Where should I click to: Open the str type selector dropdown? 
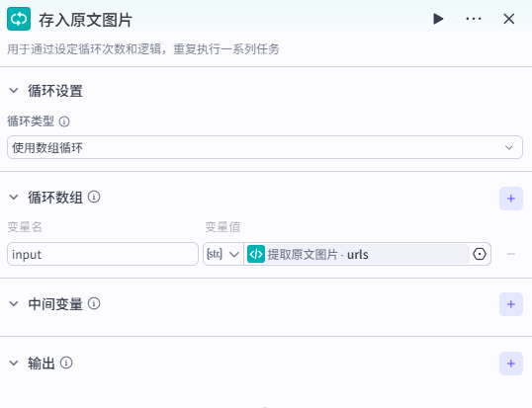coord(223,254)
